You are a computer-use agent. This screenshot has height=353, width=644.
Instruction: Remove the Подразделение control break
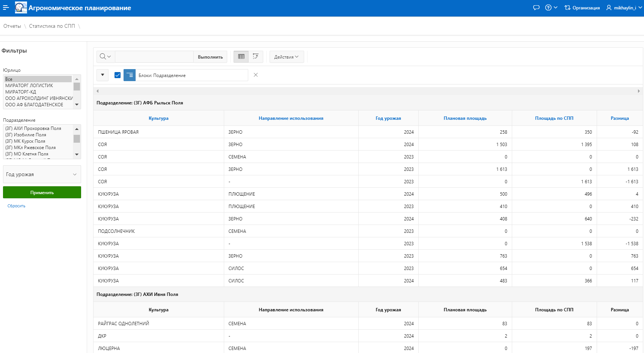point(256,75)
